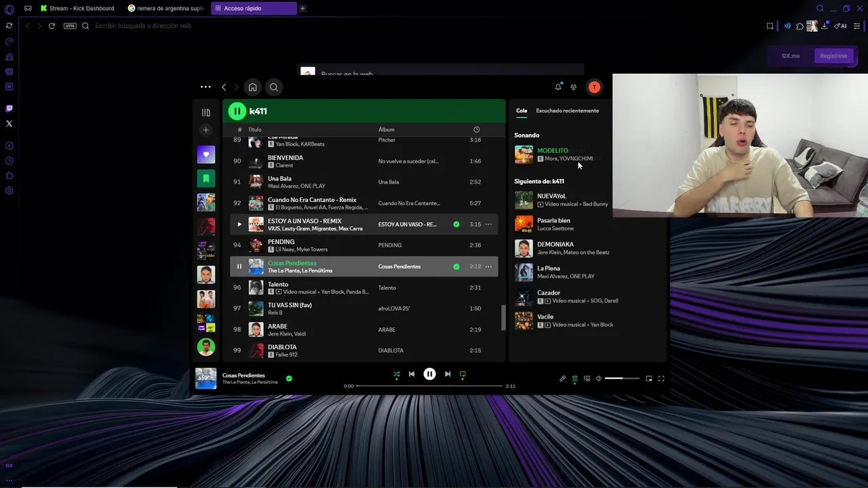Open Spotify notifications bell
The width and height of the screenshot is (868, 488).
558,87
